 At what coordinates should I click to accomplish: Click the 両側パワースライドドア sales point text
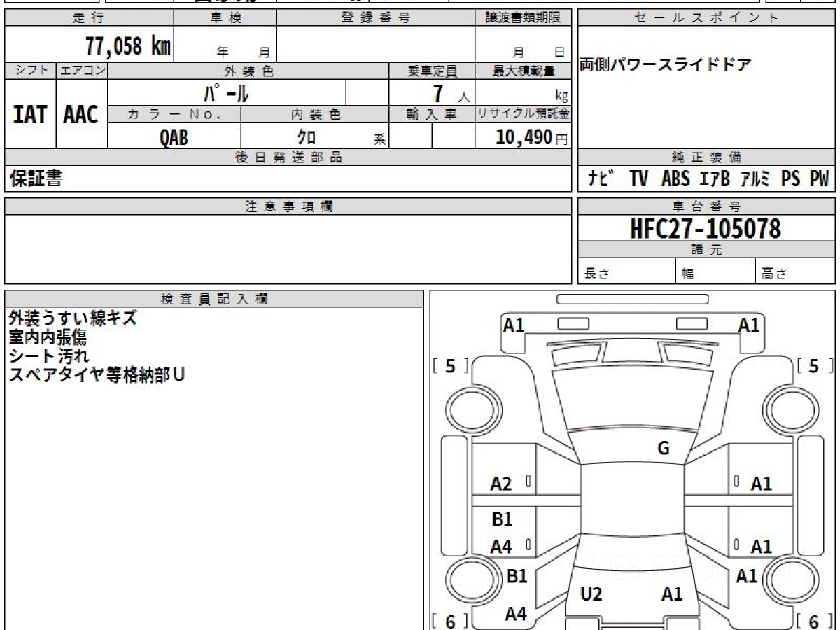[x=666, y=66]
